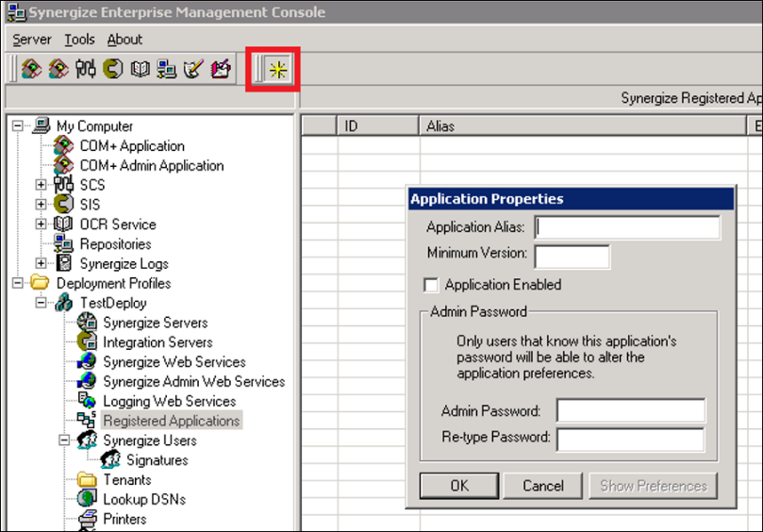This screenshot has width=763, height=532.
Task: Click the notepad edit toolbar icon
Action: point(221,69)
